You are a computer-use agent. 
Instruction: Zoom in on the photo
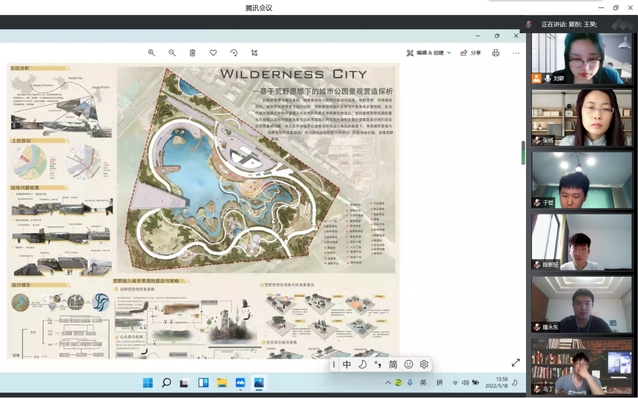coord(151,52)
